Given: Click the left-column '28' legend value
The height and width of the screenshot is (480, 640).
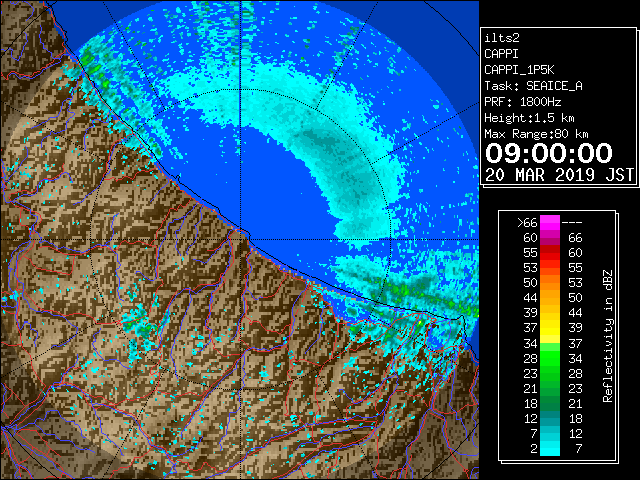Looking at the screenshot, I should (530, 359).
